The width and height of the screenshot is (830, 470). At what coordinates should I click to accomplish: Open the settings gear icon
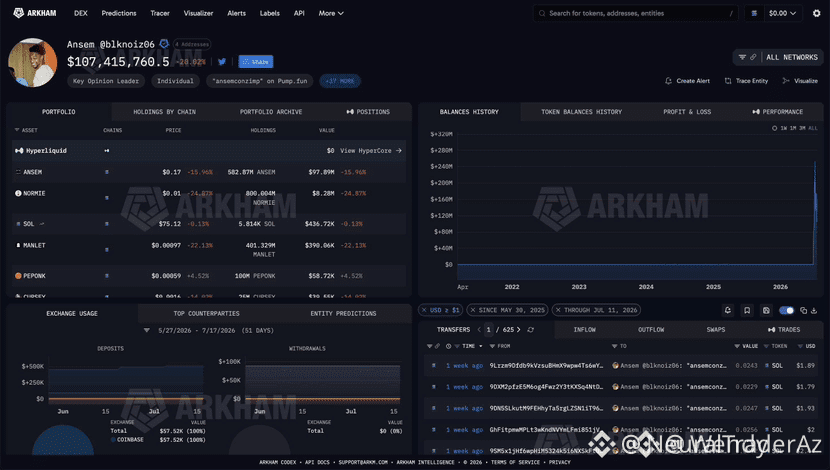[816, 13]
